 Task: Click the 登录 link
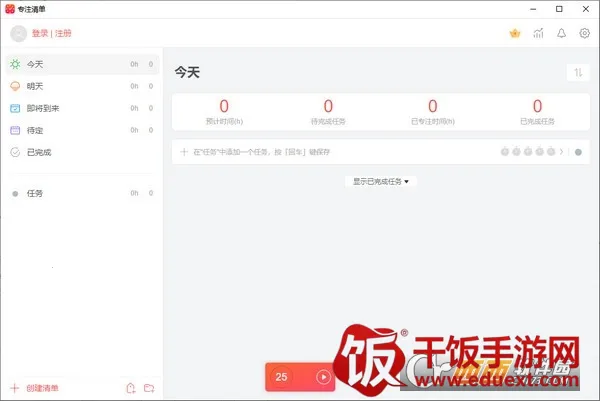pos(40,33)
